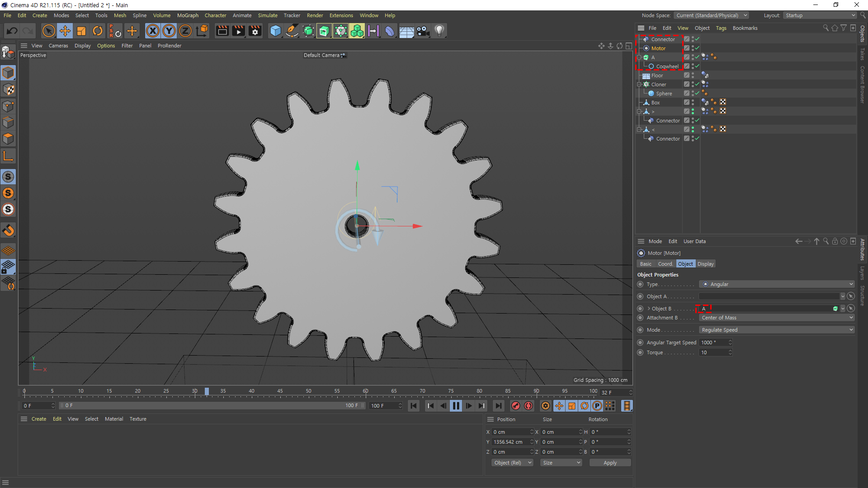
Task: Collapse the Cloner object tree
Action: click(x=639, y=84)
